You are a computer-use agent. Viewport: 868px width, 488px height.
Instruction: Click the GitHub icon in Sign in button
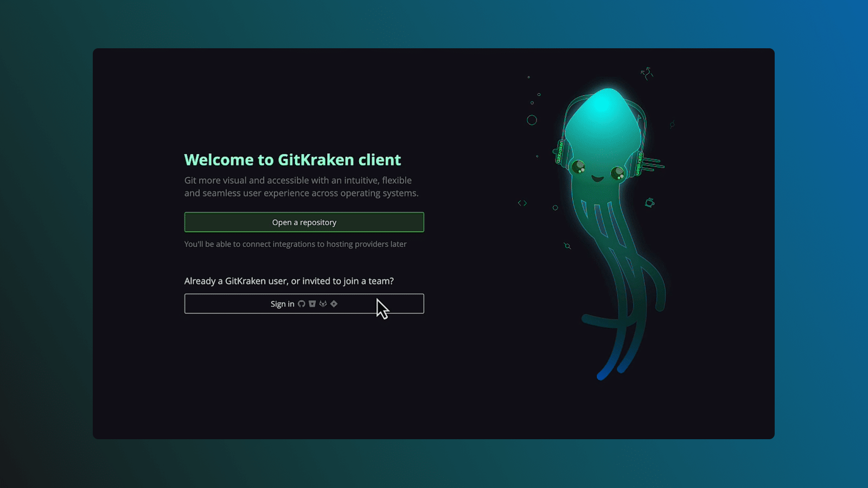(302, 304)
